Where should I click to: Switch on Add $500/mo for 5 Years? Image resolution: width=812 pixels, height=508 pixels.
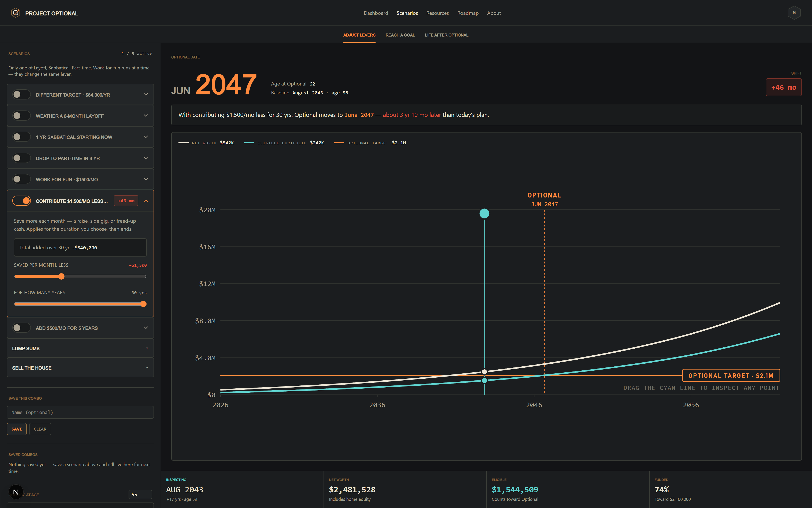coord(22,328)
